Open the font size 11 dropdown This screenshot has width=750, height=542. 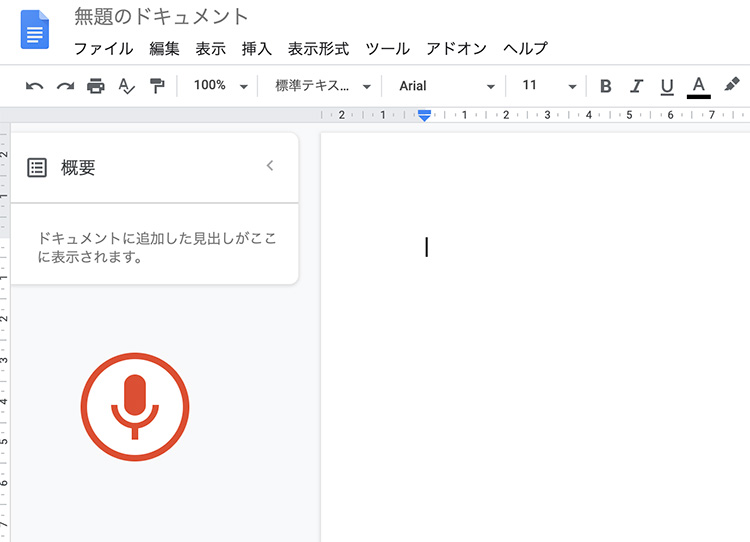[549, 86]
